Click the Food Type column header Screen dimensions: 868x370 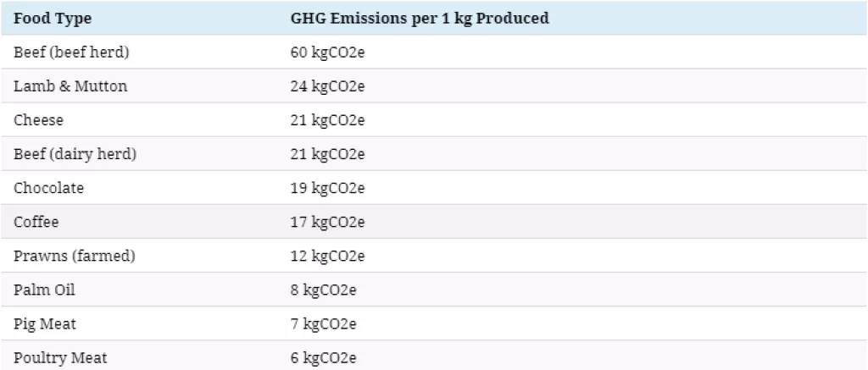[53, 19]
